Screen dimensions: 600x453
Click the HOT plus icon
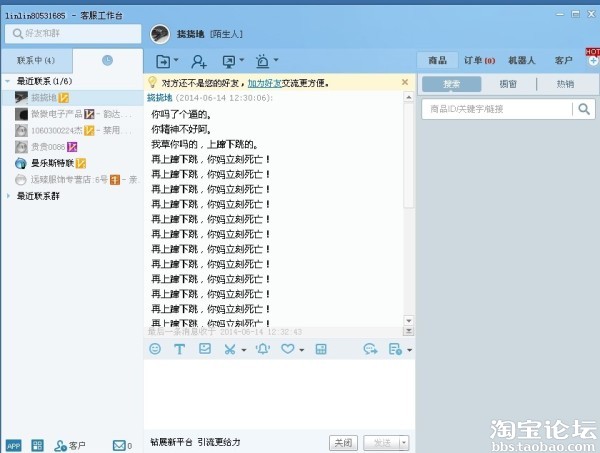593,60
